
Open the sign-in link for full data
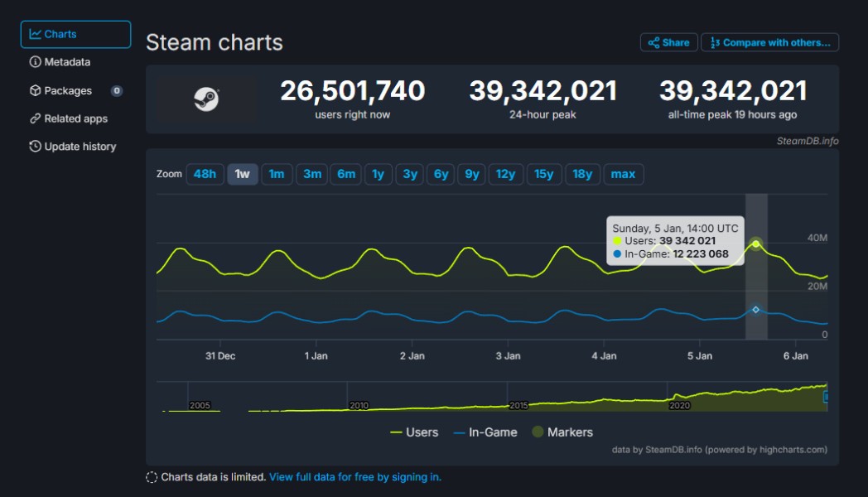point(354,477)
